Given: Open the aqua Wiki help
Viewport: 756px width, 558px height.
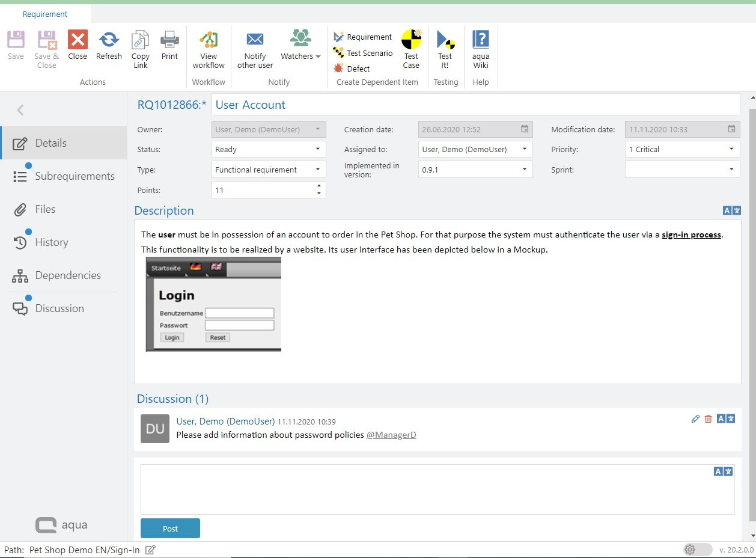Looking at the screenshot, I should (x=480, y=40).
